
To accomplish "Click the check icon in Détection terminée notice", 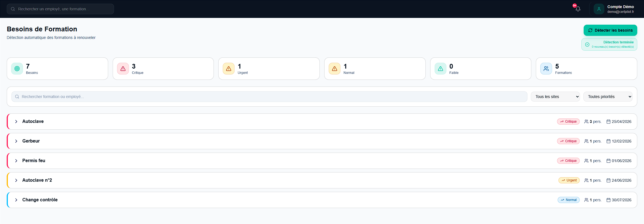I will 587,45.
